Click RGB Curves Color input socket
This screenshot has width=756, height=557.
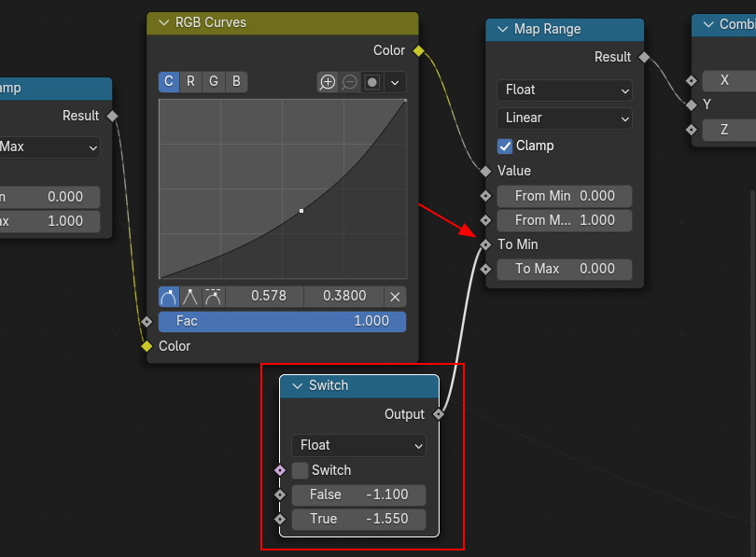(147, 346)
